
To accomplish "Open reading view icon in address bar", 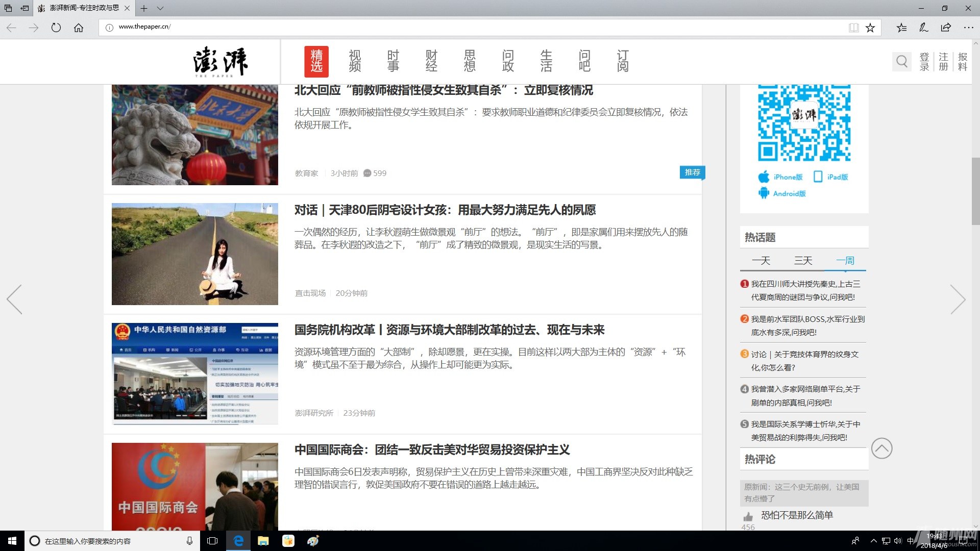I will (x=853, y=28).
